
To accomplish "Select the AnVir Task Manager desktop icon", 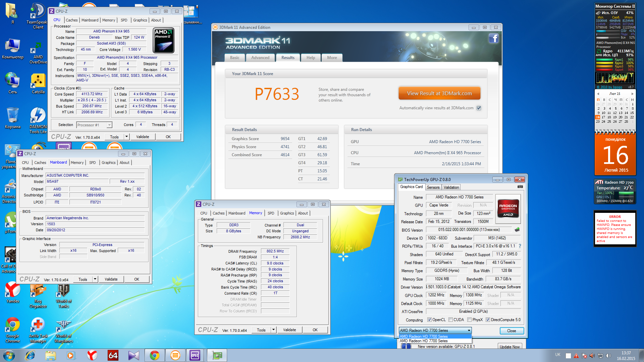I will point(38,330).
